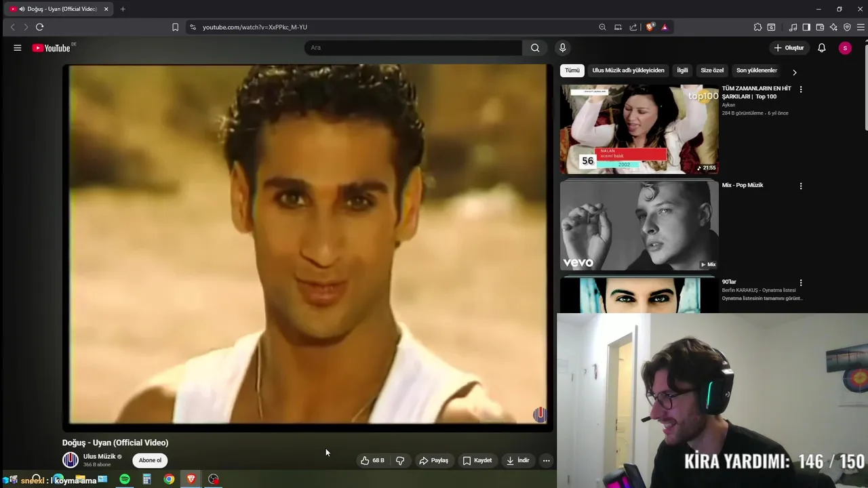Click the browser address bar URL

(255, 27)
